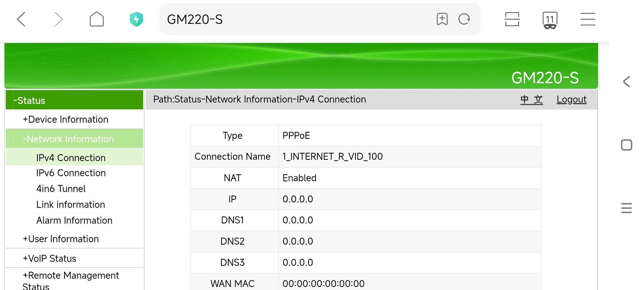Open the split-screen view icon
Screen dimensions: 644x290
(512, 19)
